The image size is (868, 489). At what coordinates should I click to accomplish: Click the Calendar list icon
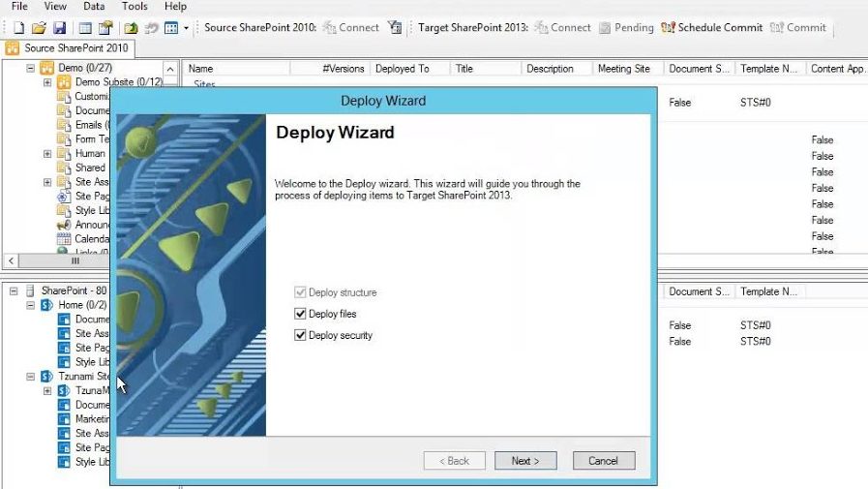tap(64, 239)
